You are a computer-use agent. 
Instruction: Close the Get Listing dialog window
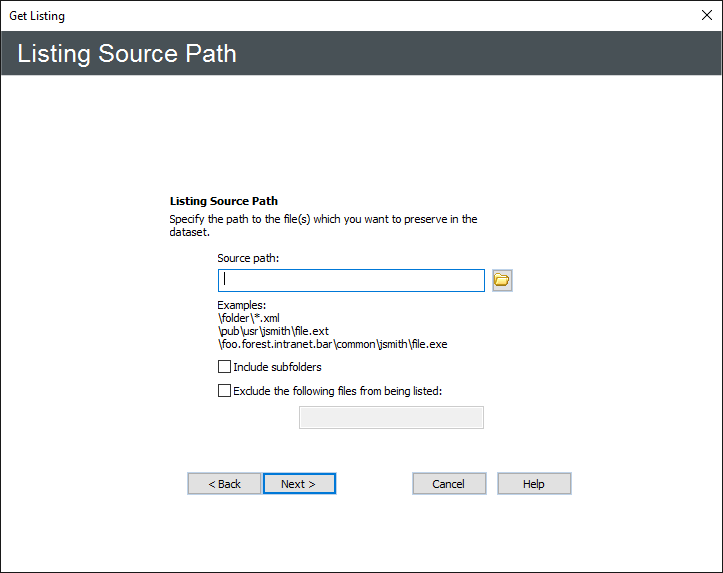(x=707, y=15)
